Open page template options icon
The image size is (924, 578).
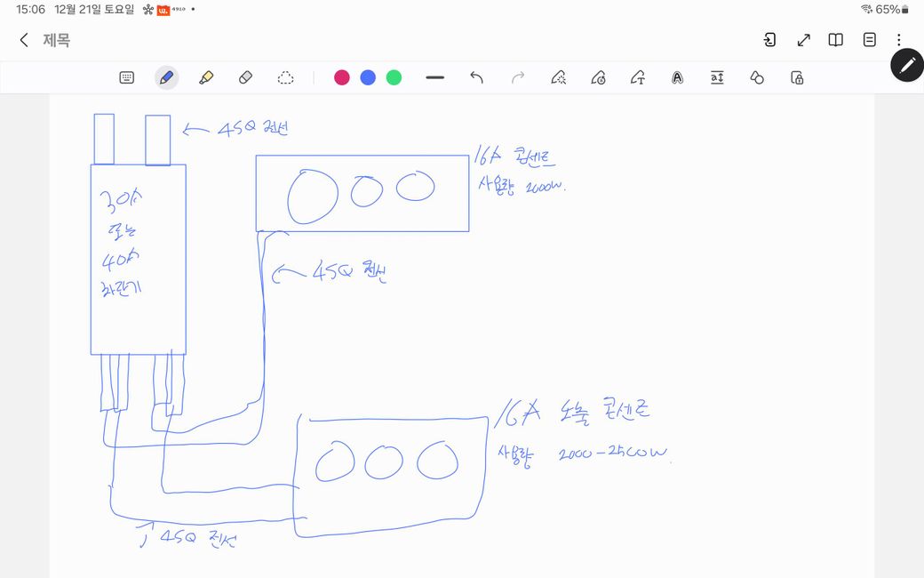coord(869,40)
